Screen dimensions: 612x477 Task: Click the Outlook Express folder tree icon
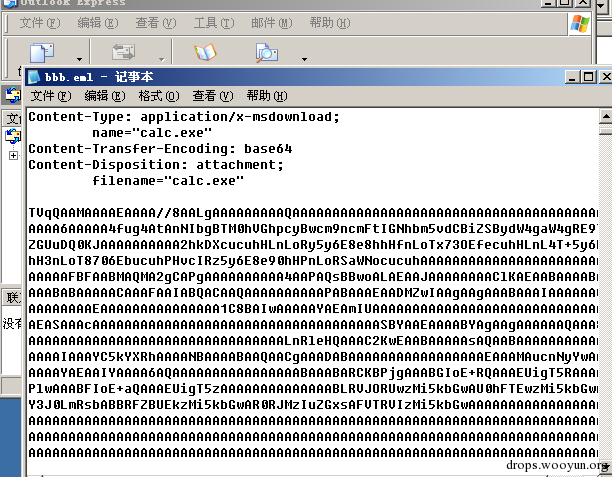tap(12, 136)
